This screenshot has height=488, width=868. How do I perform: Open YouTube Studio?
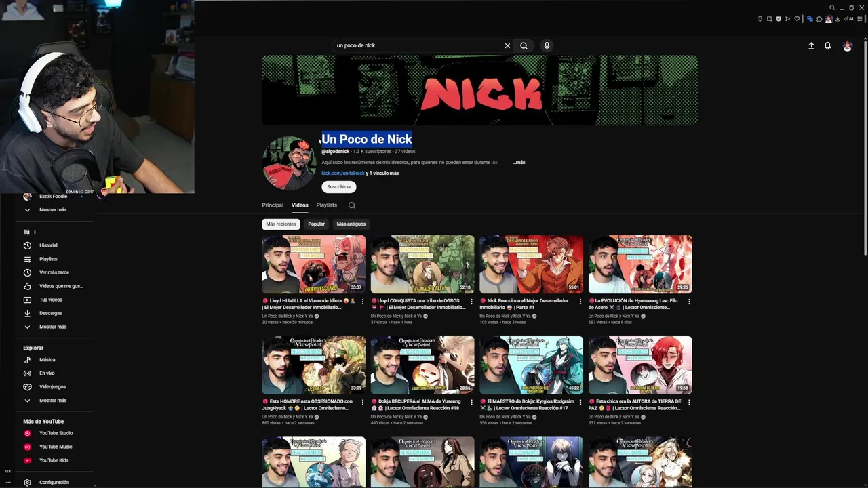(56, 433)
